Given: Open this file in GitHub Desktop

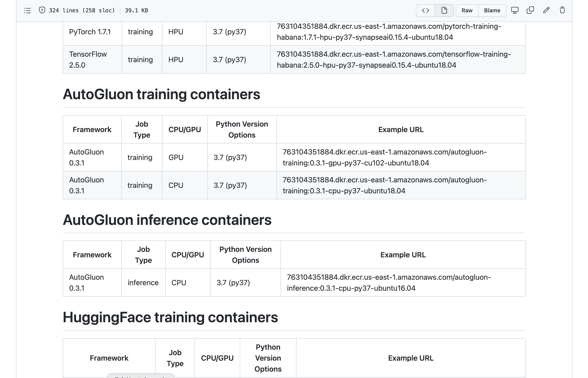Looking at the screenshot, I should (515, 10).
